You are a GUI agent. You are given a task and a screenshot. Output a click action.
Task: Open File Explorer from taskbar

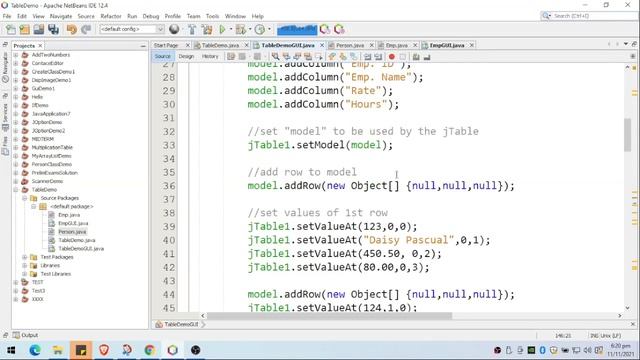tap(58, 350)
